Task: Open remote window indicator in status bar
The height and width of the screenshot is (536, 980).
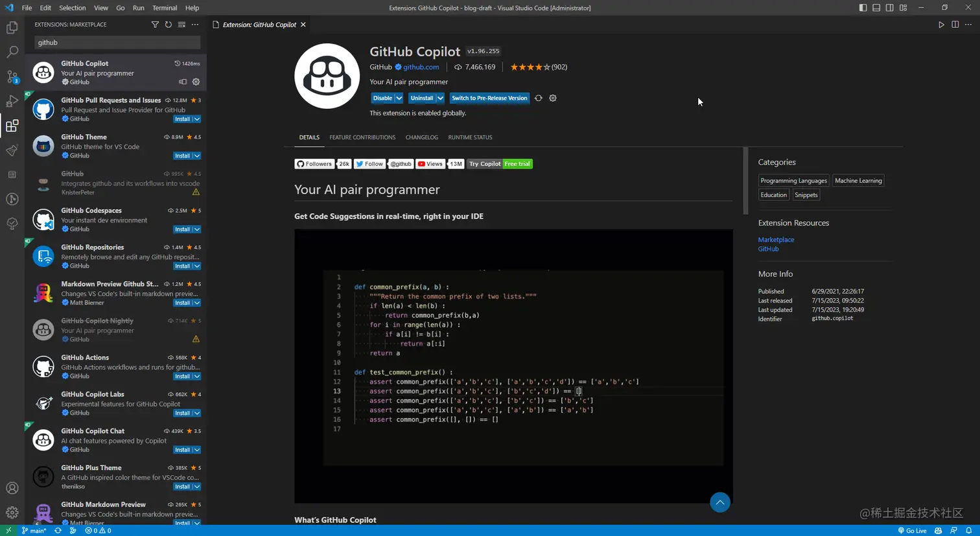Action: [x=8, y=530]
